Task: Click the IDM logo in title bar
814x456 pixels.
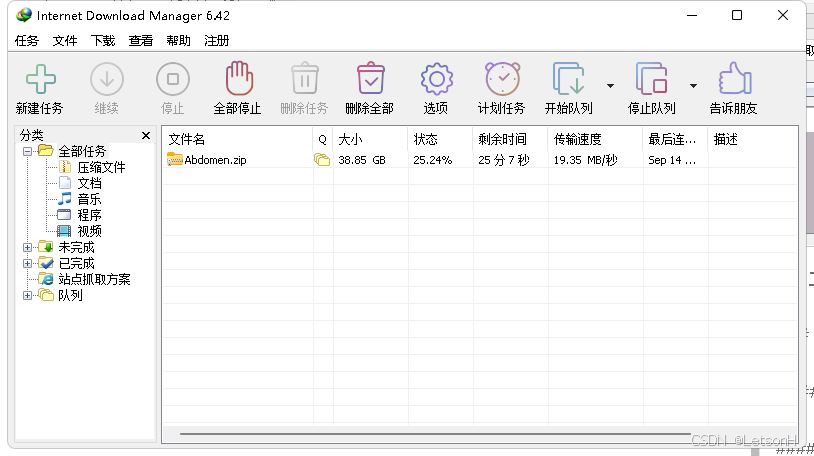Action: click(23, 15)
